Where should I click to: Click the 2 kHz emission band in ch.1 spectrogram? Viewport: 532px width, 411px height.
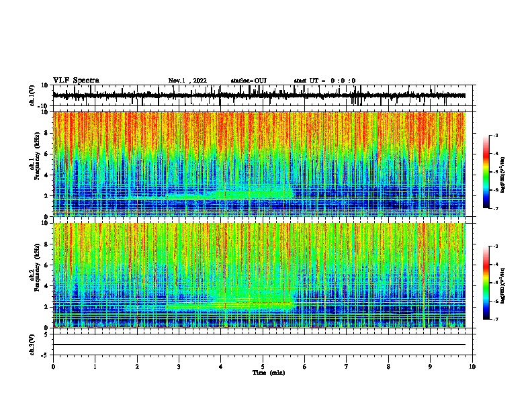(x=230, y=195)
